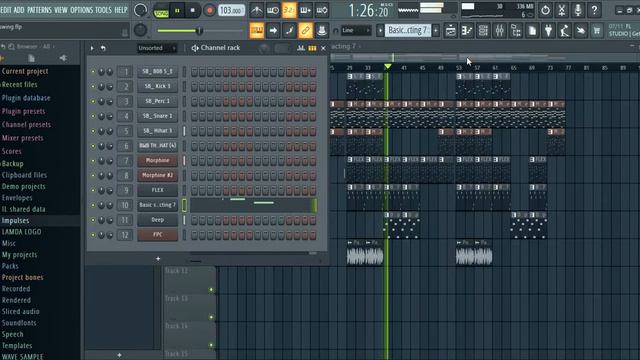The height and width of the screenshot is (360, 640).
Task: Click the main volume slider handle
Action: pos(199,31)
